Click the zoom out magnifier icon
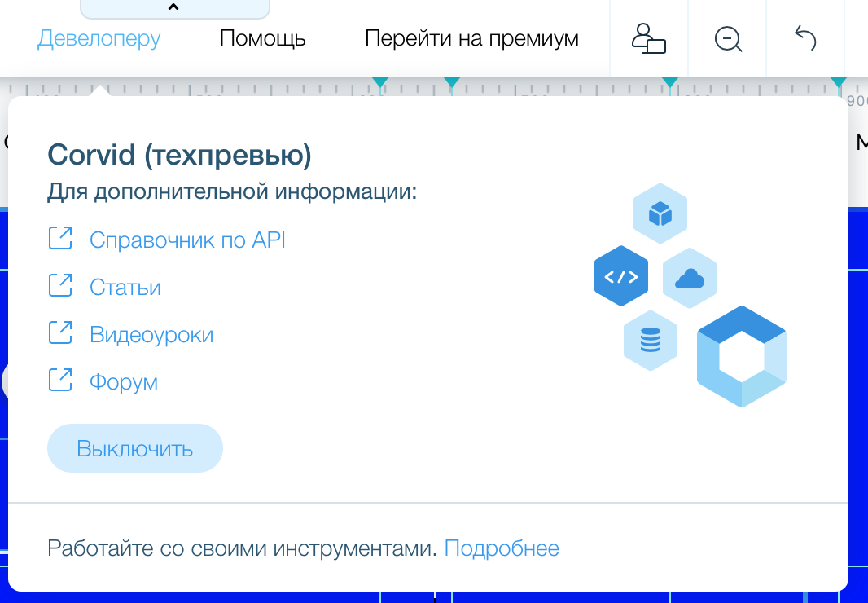Screen dimensions: 868x603 tap(728, 39)
